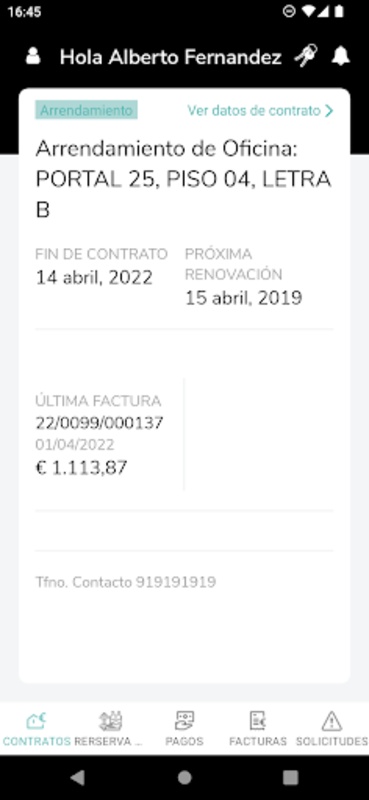Select the Arrendamiento tag label
The height and width of the screenshot is (800, 369).
point(86,110)
